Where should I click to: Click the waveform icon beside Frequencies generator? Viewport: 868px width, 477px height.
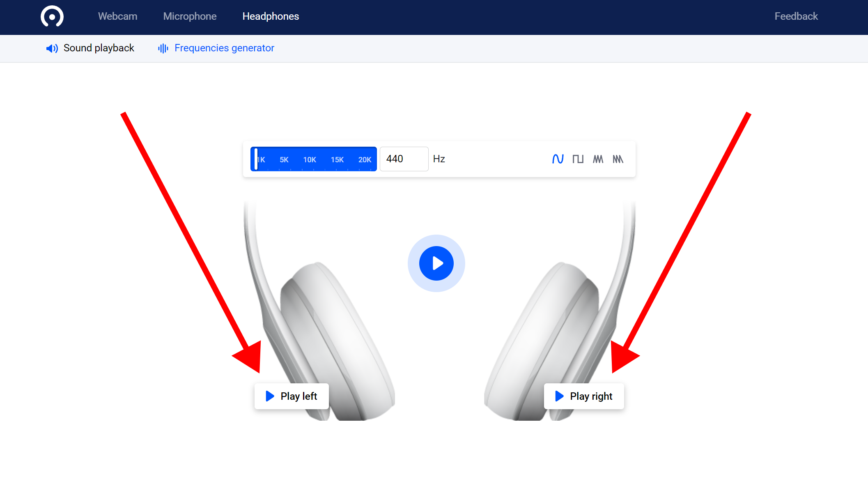(x=163, y=48)
